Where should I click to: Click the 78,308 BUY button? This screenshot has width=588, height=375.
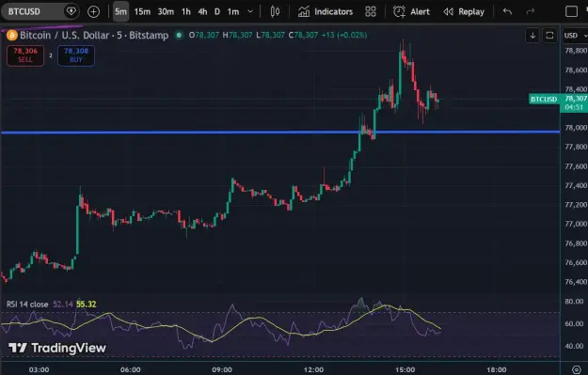pyautogui.click(x=76, y=55)
